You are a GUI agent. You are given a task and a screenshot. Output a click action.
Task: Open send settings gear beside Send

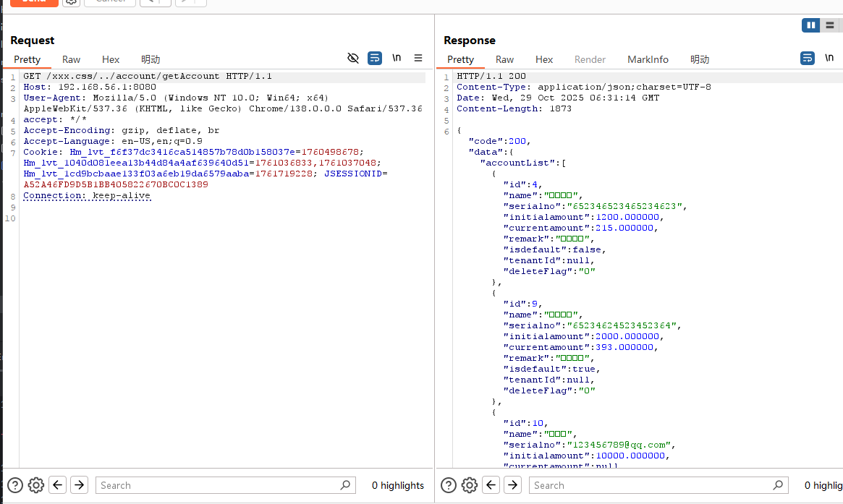coord(70,2)
